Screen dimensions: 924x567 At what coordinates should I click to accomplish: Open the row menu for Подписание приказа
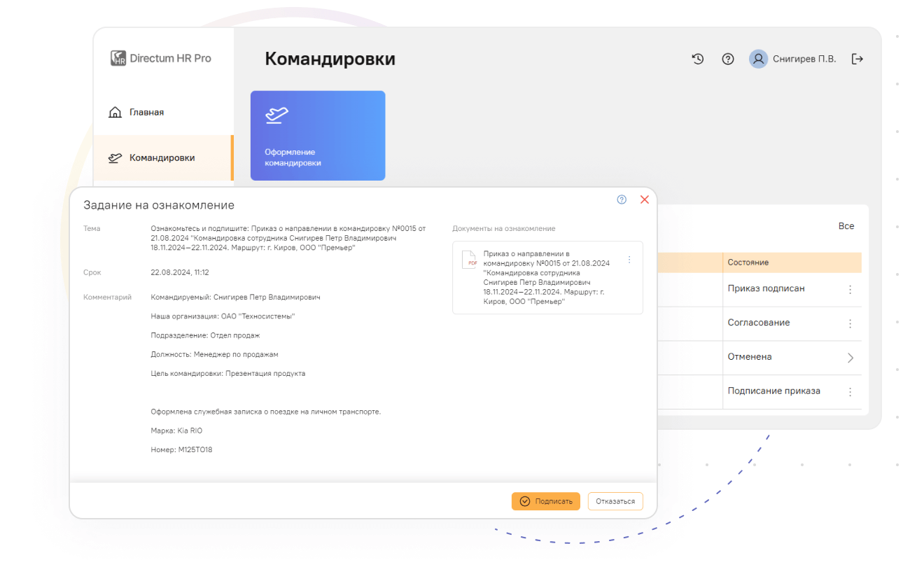pos(850,392)
